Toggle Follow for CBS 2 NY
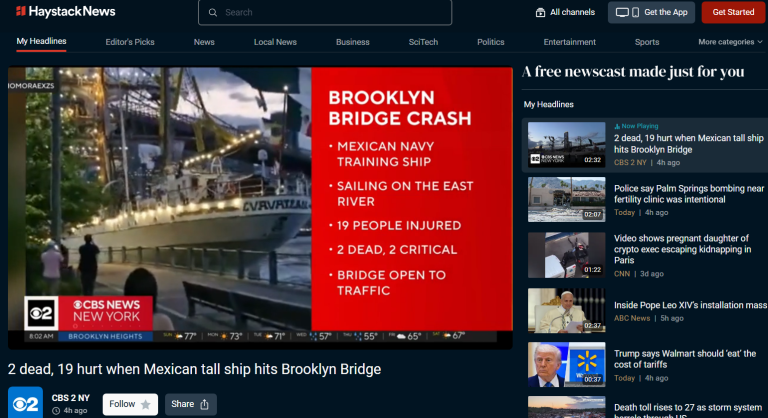The width and height of the screenshot is (768, 418). [x=130, y=404]
